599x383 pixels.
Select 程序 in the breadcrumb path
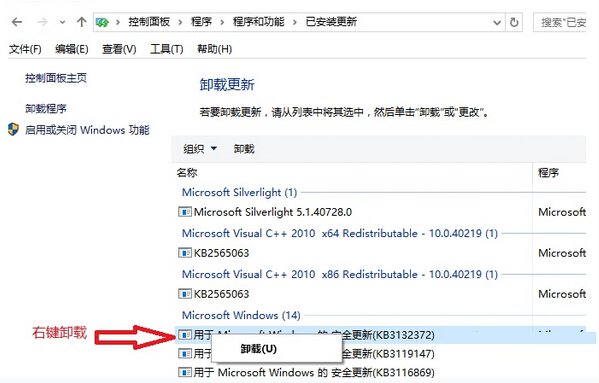pos(201,22)
